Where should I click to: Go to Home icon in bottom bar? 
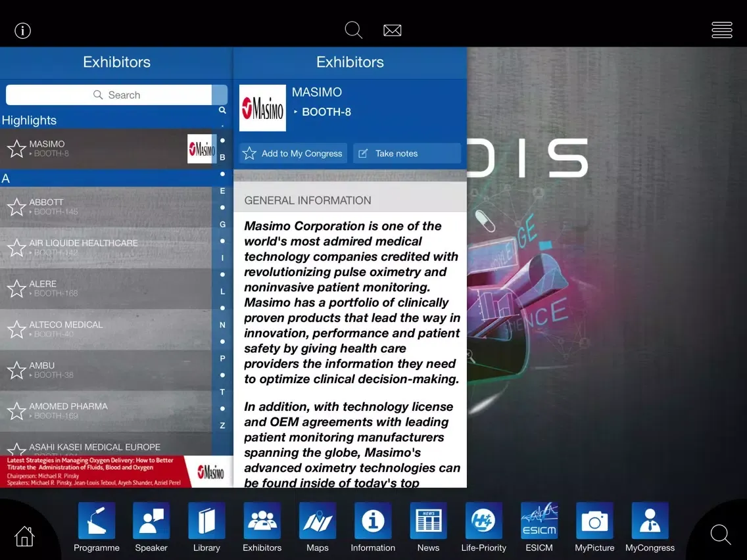24,536
